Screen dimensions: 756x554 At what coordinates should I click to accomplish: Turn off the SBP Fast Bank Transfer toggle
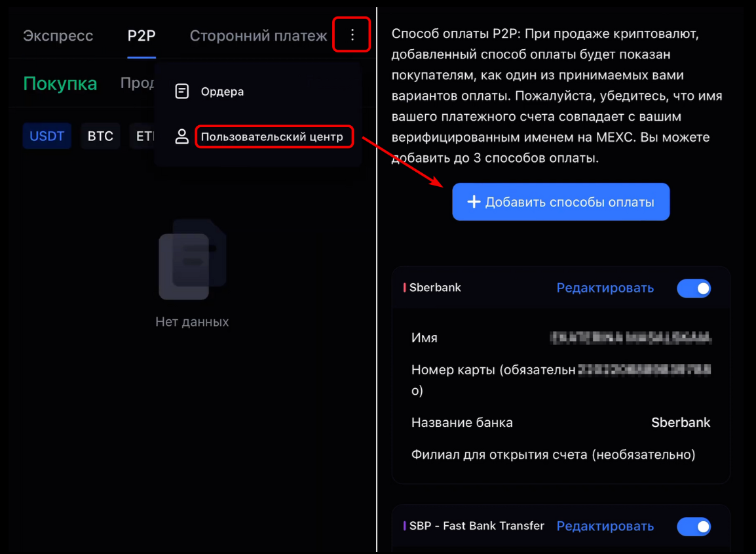tap(694, 526)
